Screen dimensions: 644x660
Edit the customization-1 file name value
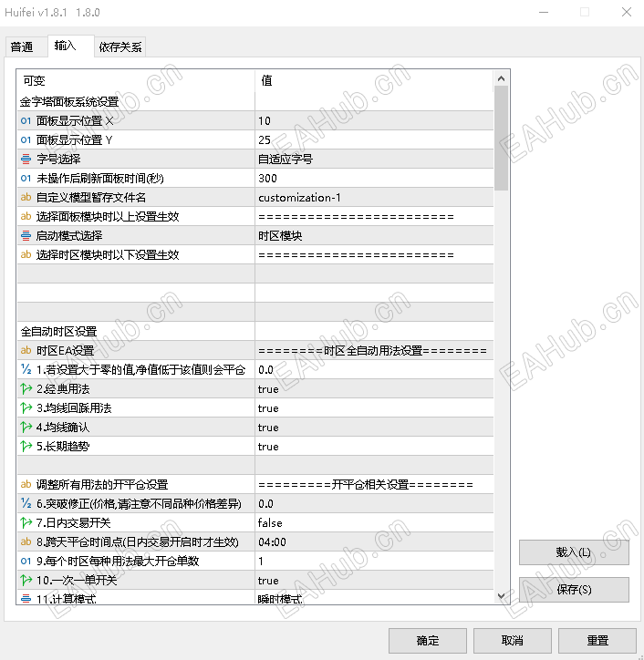click(x=374, y=198)
